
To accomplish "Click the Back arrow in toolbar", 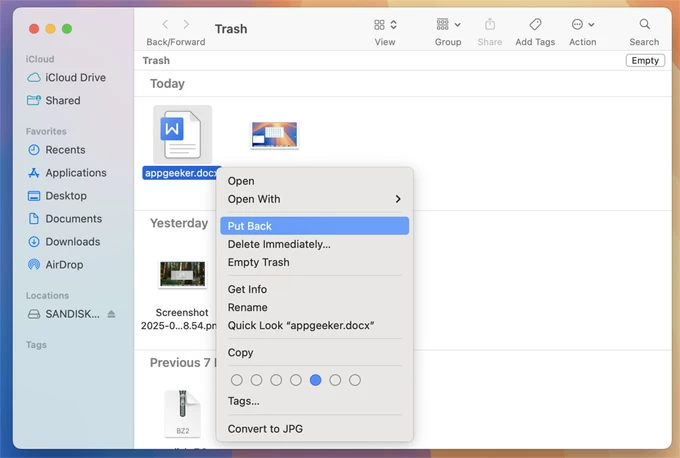I will [166, 24].
